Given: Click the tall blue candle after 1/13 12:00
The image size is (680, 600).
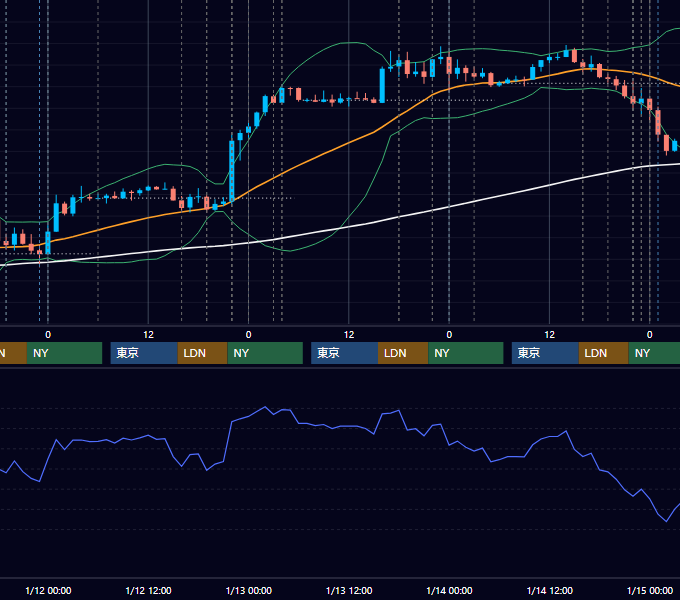Looking at the screenshot, I should (x=382, y=85).
